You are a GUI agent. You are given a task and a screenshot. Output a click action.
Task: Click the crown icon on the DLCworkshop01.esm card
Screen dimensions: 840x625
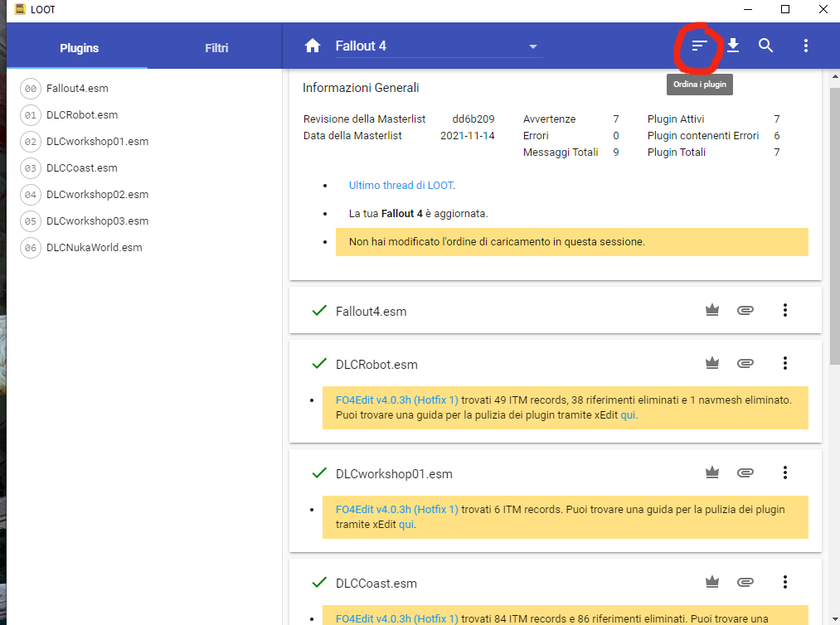pyautogui.click(x=712, y=472)
